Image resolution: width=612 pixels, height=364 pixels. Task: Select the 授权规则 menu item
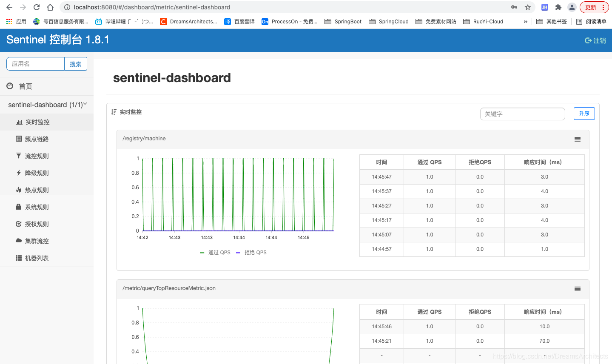tap(47, 224)
